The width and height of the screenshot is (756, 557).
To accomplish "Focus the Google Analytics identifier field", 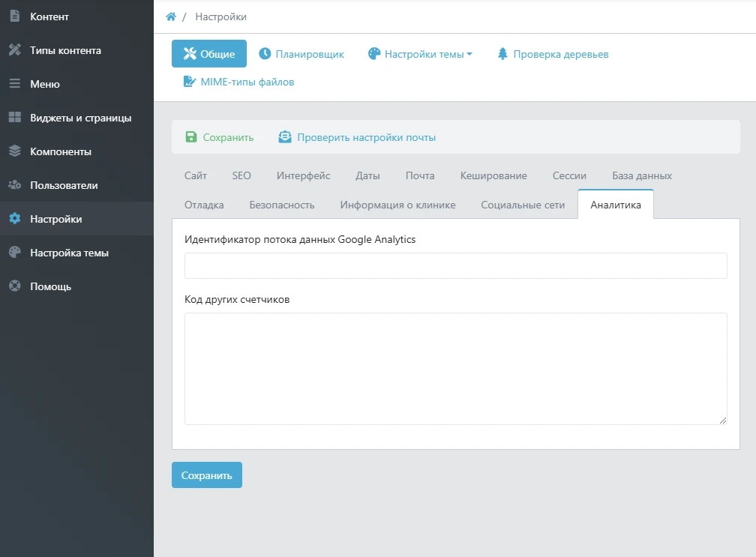I will [x=455, y=265].
